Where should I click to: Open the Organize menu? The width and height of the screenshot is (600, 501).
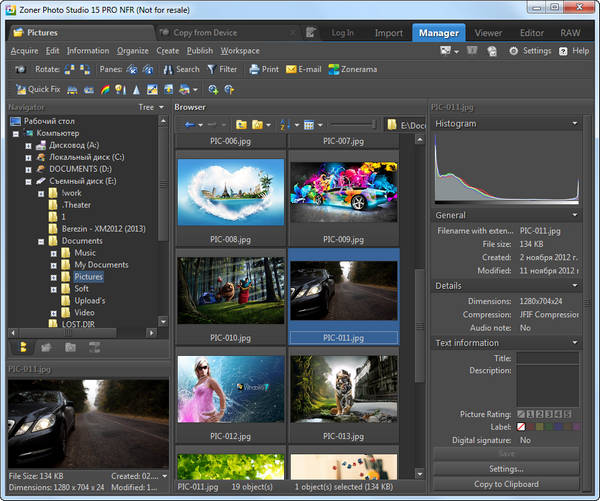click(132, 51)
